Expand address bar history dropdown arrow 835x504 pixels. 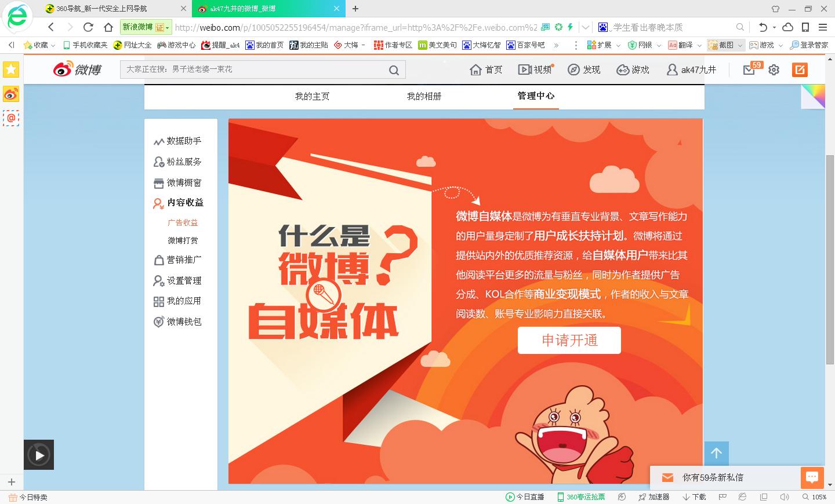[x=586, y=27]
